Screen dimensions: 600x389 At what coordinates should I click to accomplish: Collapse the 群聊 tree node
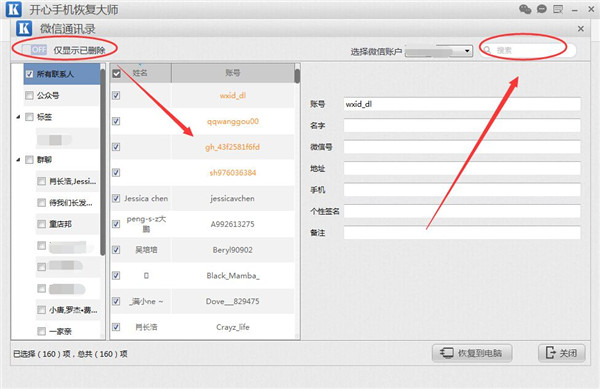(x=18, y=160)
